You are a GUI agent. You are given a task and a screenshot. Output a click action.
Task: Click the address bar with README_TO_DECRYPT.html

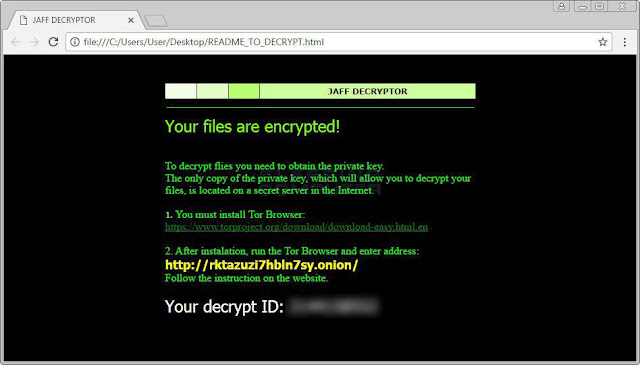338,42
